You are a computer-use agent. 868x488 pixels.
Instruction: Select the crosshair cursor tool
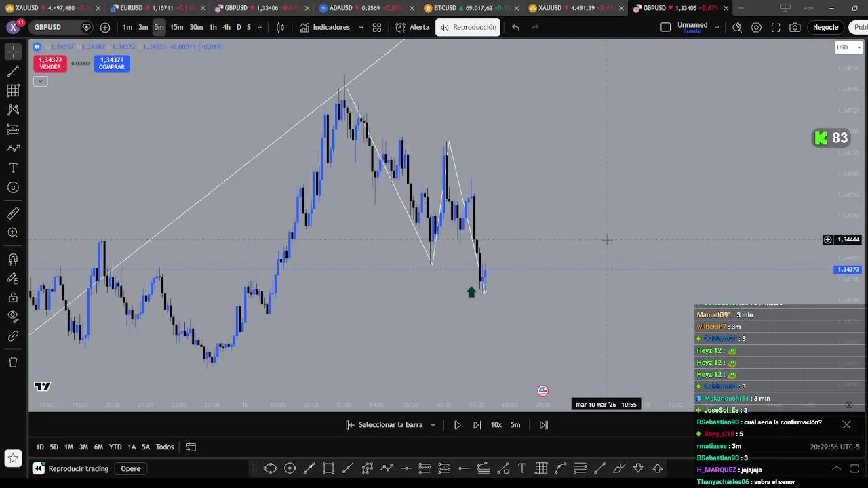13,52
